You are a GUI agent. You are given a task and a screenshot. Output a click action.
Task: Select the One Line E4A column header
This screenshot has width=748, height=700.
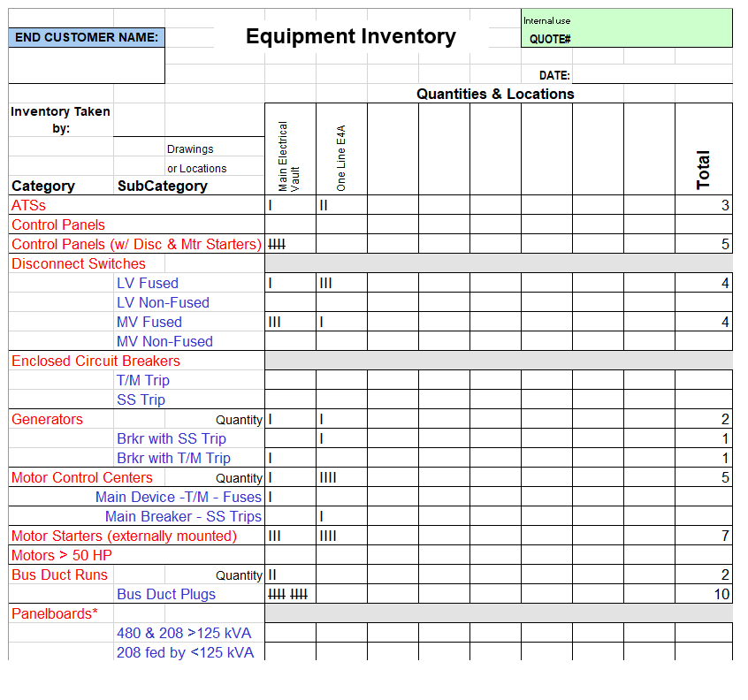click(341, 157)
